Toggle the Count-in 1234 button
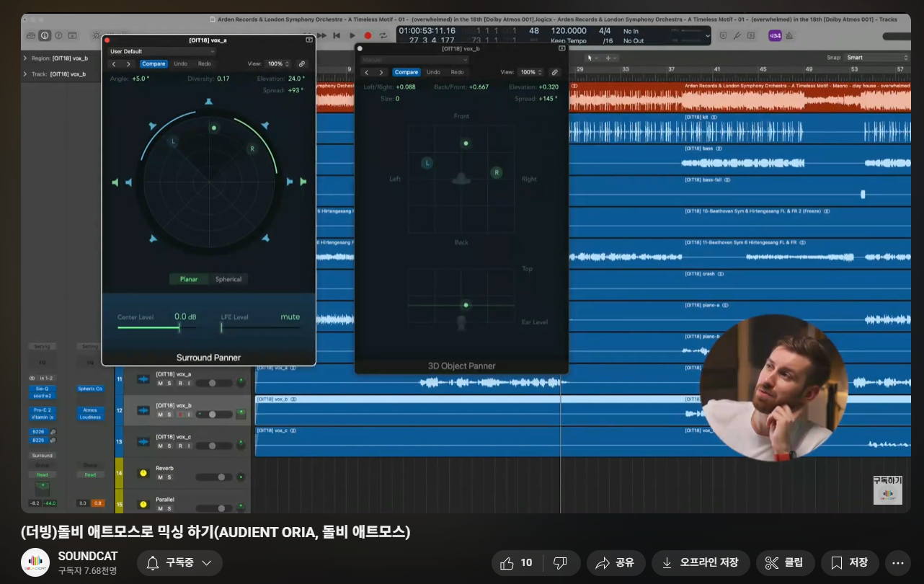Image resolution: width=924 pixels, height=584 pixels. point(775,35)
